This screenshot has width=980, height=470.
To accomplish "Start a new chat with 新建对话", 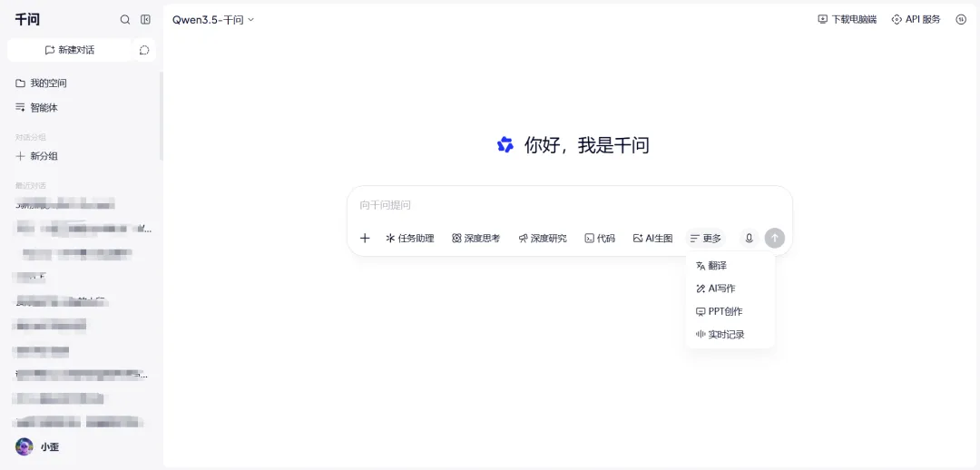I will coord(69,50).
